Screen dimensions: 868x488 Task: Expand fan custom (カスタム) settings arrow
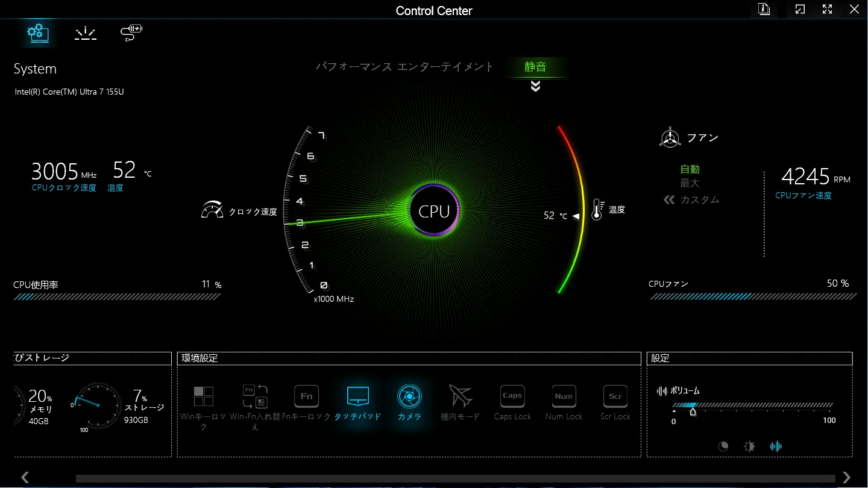coord(669,199)
